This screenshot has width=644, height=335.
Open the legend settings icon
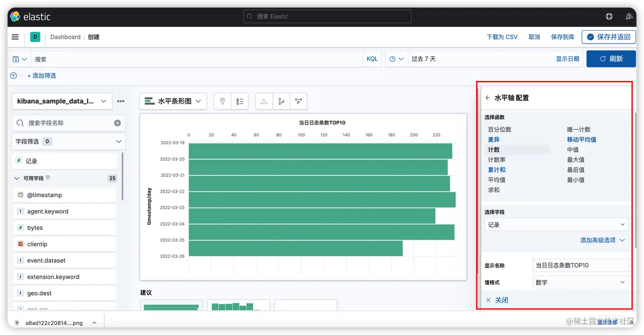click(x=240, y=101)
